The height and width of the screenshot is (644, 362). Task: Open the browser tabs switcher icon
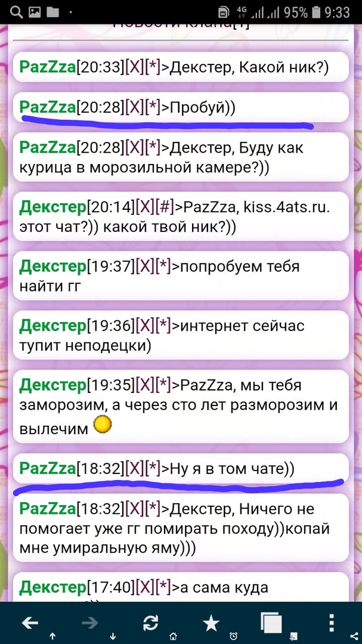(x=271, y=623)
